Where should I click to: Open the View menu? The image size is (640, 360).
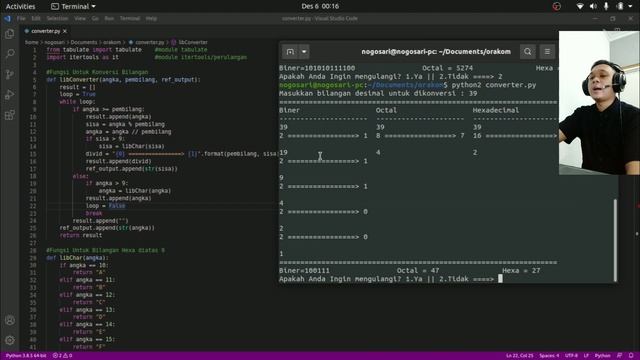(80, 18)
